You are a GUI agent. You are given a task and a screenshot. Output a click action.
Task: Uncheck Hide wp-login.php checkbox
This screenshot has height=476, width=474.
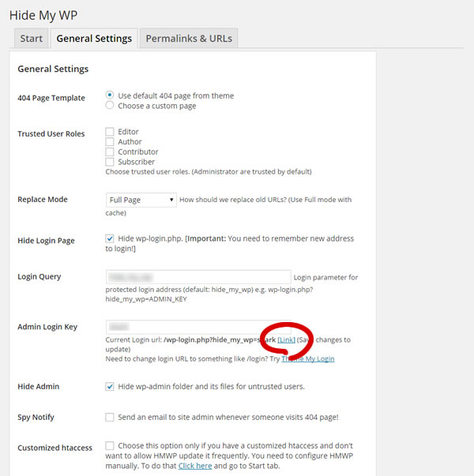pyautogui.click(x=110, y=238)
